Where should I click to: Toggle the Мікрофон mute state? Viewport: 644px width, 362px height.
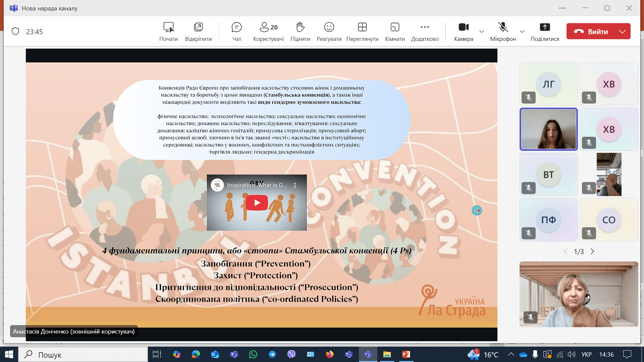coord(503,32)
